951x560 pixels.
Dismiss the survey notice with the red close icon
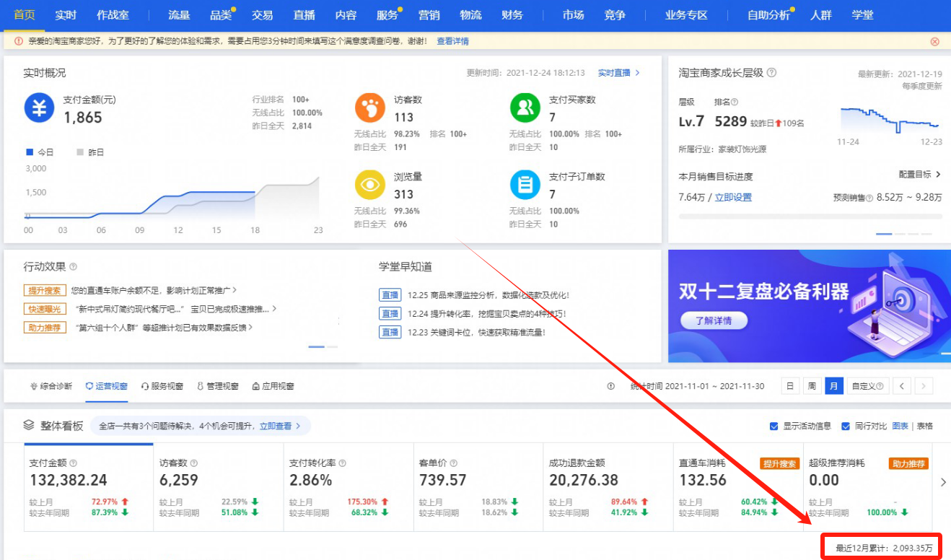tap(935, 41)
